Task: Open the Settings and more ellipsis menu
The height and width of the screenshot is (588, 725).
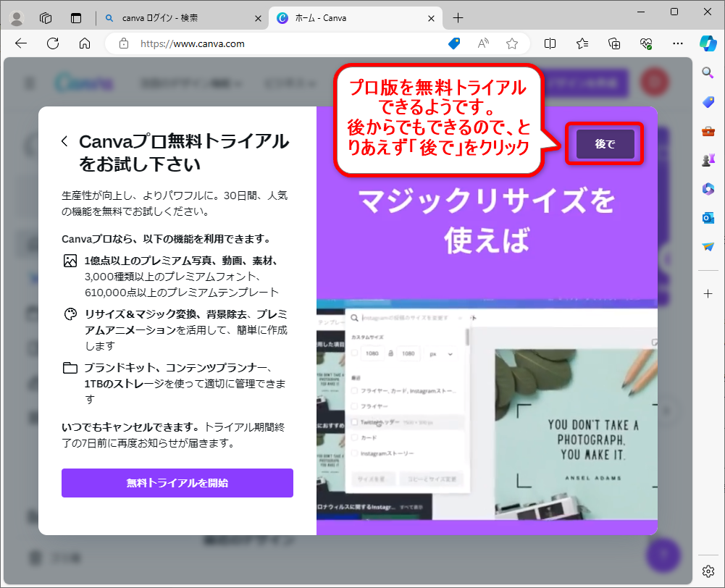Action: click(678, 43)
